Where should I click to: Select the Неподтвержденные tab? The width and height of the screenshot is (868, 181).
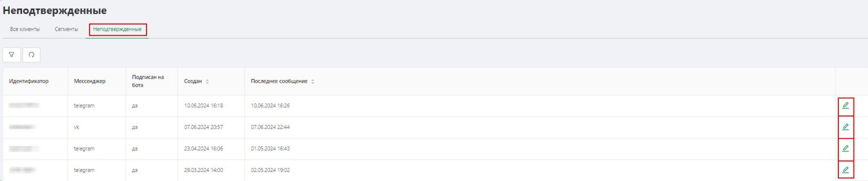(x=117, y=29)
